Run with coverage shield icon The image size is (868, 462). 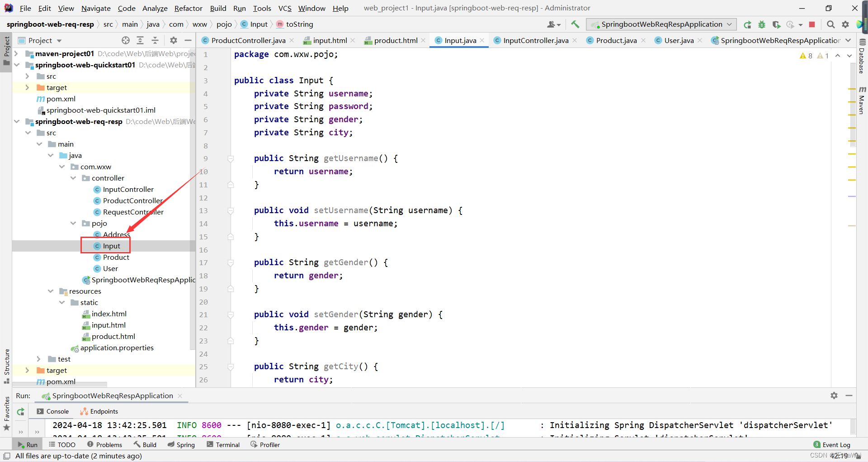coord(776,24)
